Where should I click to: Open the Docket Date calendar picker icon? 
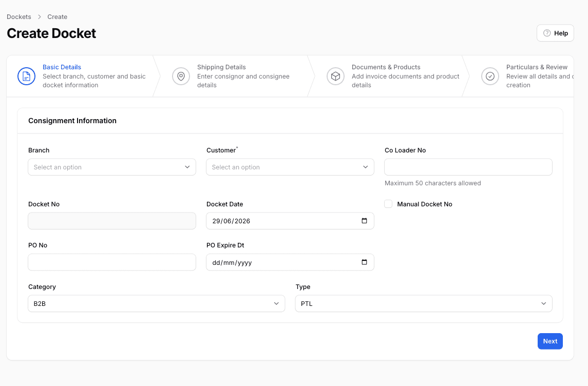point(364,221)
